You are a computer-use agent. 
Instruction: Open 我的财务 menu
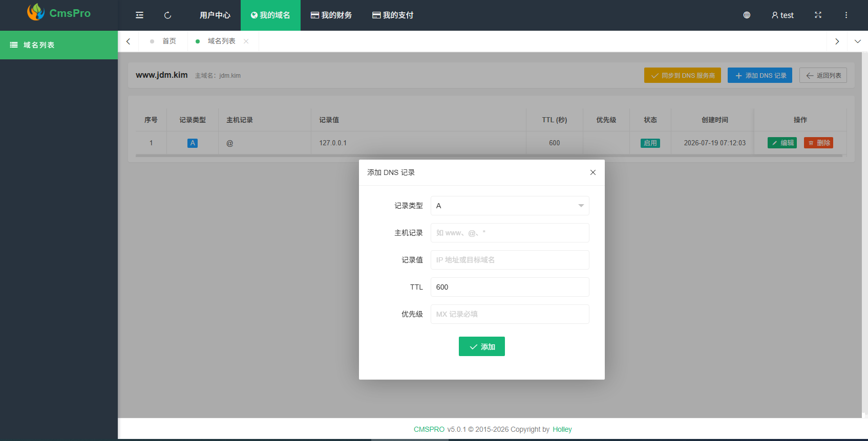[331, 15]
